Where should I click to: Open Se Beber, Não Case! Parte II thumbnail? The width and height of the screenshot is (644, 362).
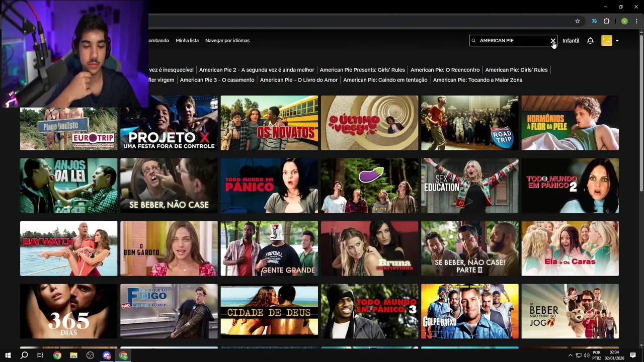tap(469, 248)
